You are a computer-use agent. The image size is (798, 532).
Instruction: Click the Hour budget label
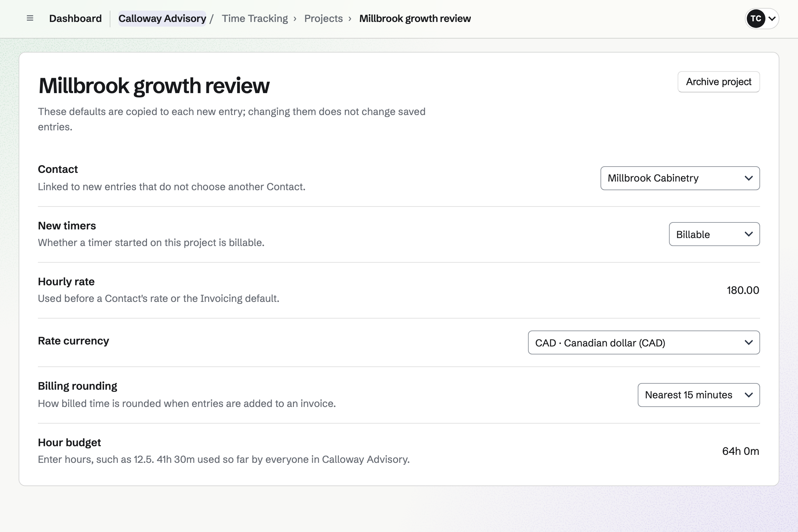pos(69,443)
